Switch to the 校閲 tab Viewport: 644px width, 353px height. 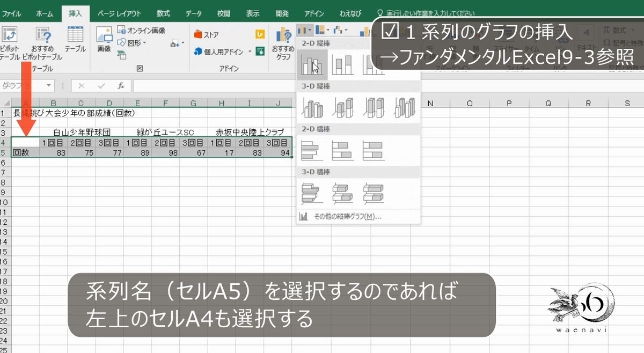click(224, 13)
